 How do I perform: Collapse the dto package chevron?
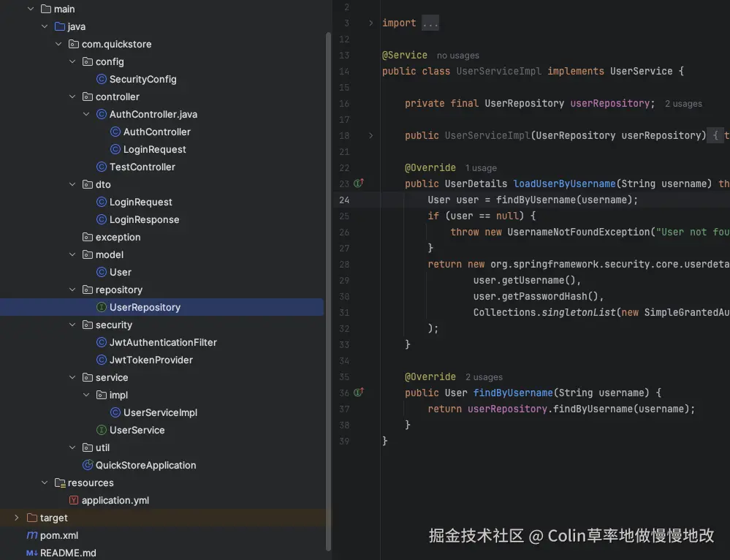pyautogui.click(x=72, y=184)
